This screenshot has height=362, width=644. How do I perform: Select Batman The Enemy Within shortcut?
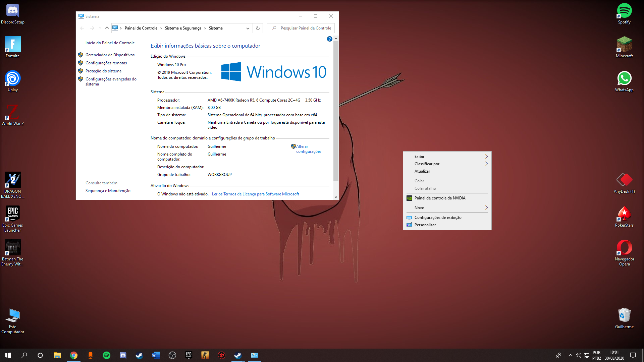[x=13, y=253]
